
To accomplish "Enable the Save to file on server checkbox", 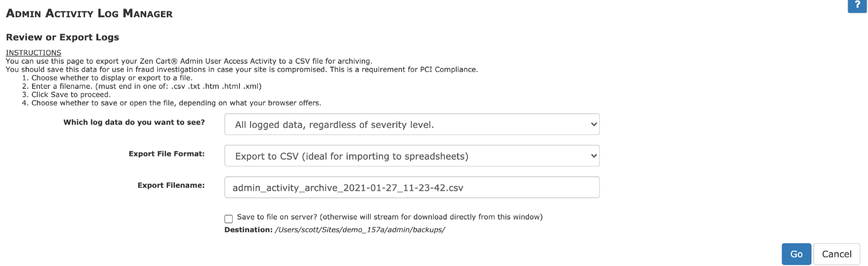I will 229,219.
